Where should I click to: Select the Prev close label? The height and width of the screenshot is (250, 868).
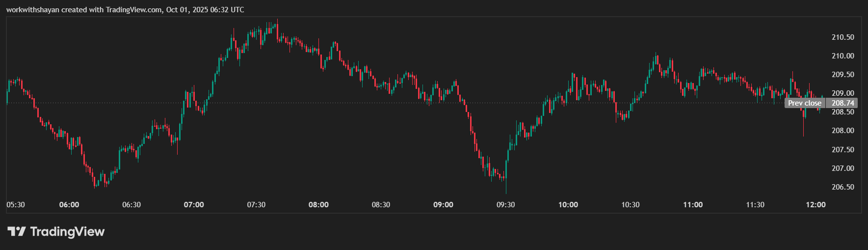(804, 103)
